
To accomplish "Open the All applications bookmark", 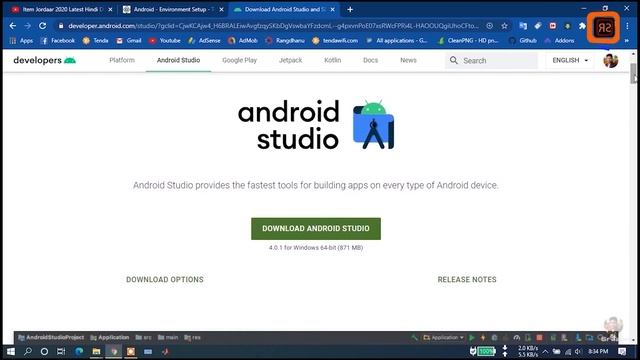I will (397, 40).
